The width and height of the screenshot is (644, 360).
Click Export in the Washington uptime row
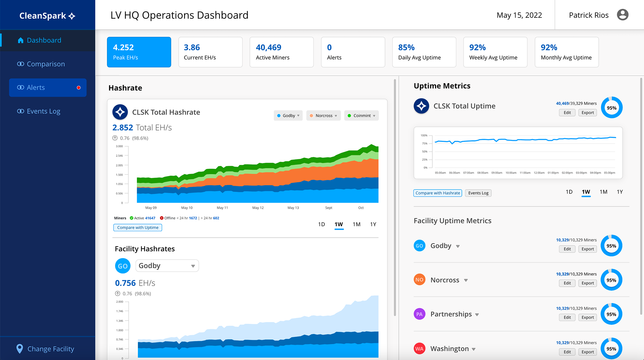coord(588,352)
